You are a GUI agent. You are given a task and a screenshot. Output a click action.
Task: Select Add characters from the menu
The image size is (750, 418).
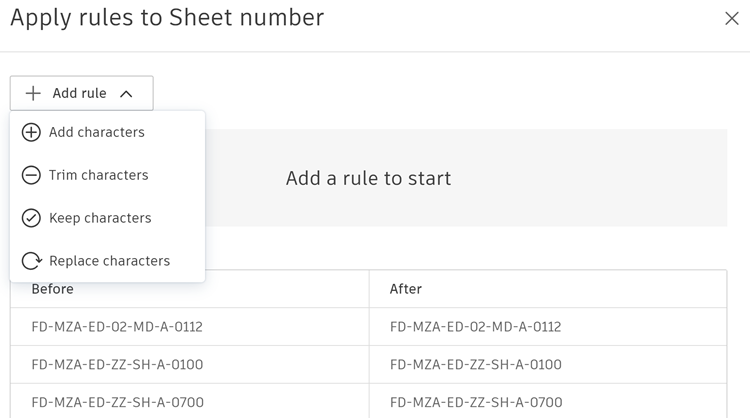tap(97, 132)
